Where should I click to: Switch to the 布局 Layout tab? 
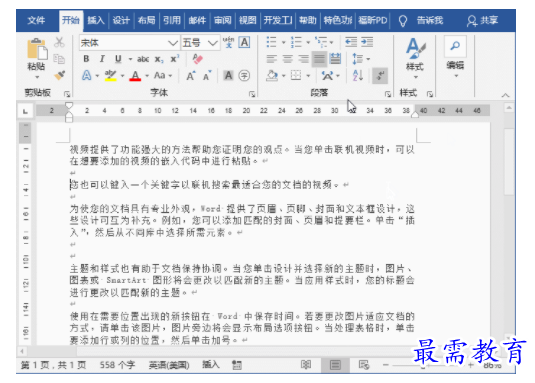click(146, 20)
